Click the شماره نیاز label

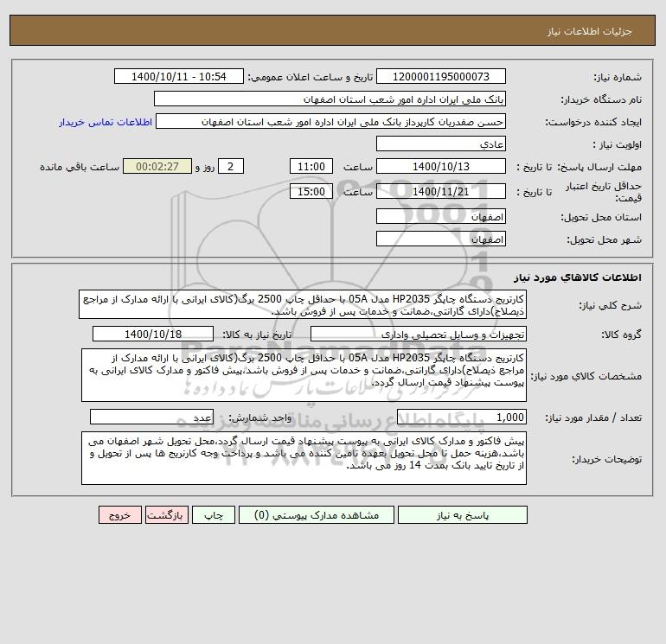pos(618,77)
